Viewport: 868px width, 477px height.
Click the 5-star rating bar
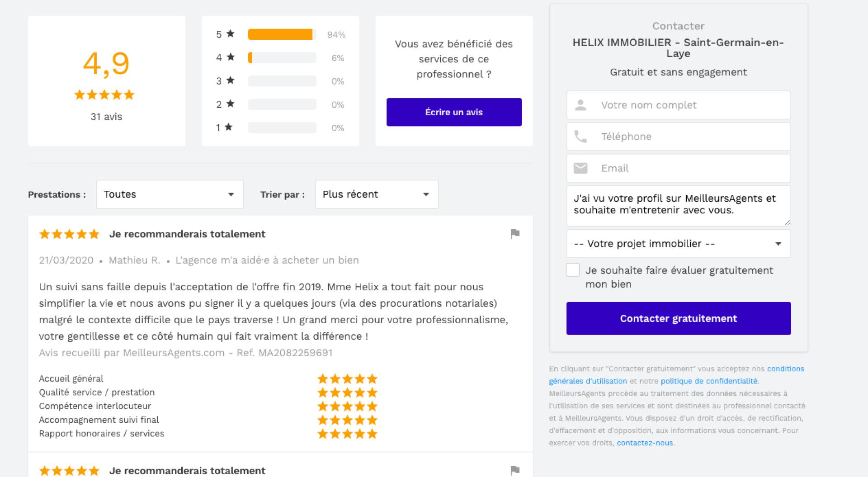(x=282, y=34)
